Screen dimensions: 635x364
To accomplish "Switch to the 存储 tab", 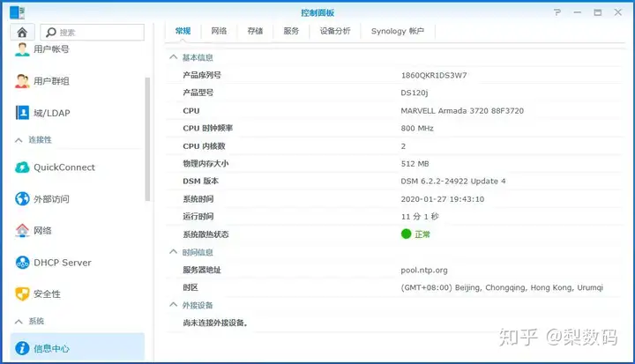I will [x=255, y=31].
